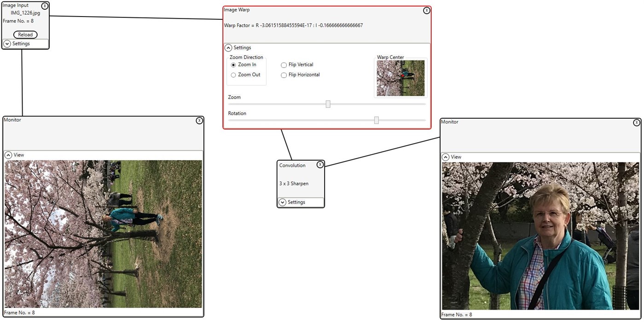
Task: Close the Image Input node
Action: 44,6
